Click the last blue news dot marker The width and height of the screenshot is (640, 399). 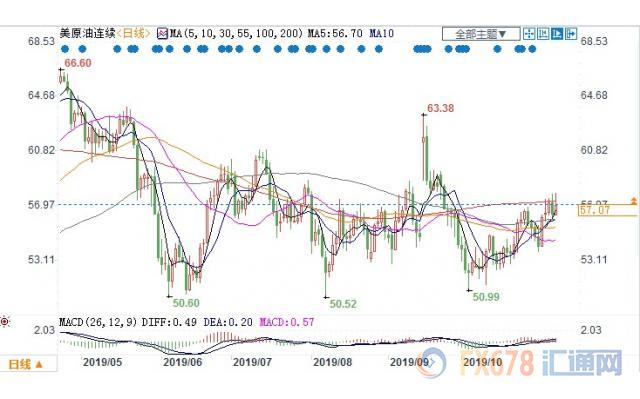[532, 49]
